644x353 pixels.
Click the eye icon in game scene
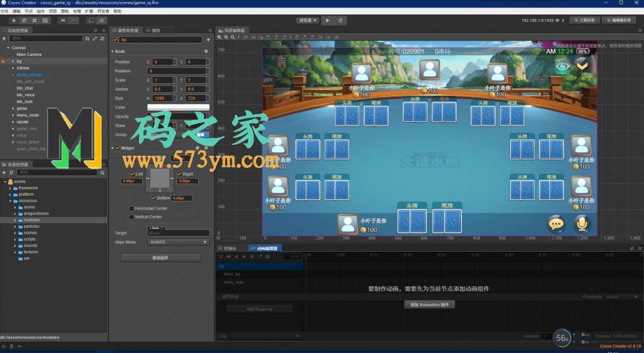point(562,66)
